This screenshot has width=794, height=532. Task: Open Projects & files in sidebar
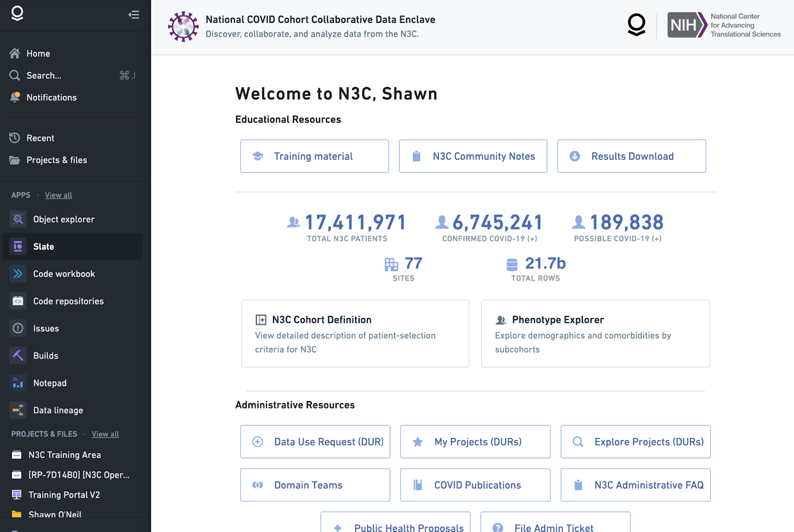pyautogui.click(x=57, y=160)
